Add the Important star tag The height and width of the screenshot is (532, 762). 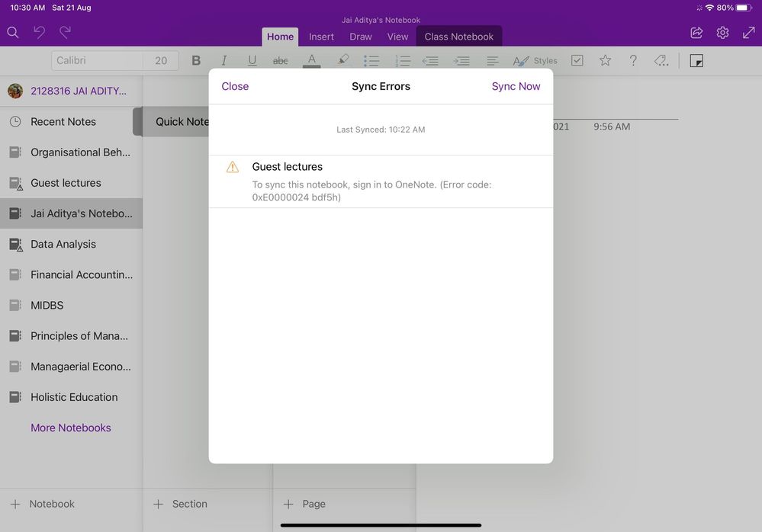click(x=605, y=61)
